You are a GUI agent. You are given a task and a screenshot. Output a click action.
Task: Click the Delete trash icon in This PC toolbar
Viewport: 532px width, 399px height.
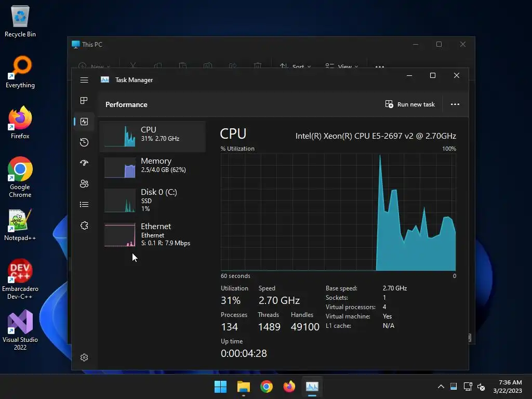[258, 66]
